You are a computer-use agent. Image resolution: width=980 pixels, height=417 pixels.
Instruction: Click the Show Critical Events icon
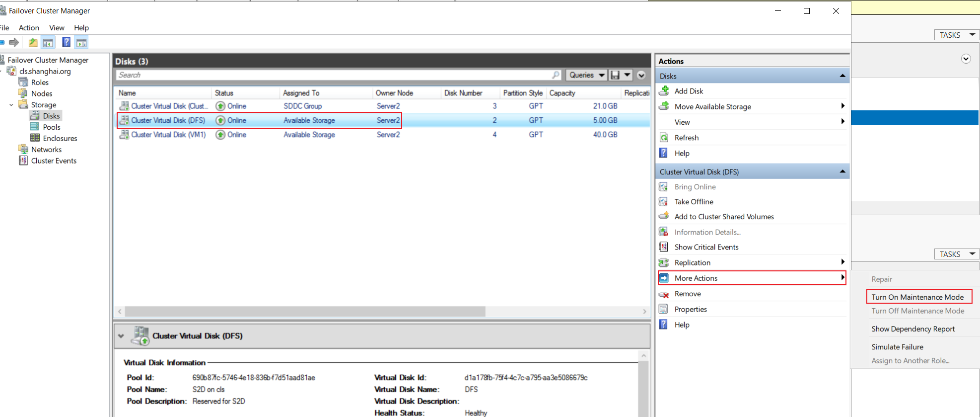664,247
